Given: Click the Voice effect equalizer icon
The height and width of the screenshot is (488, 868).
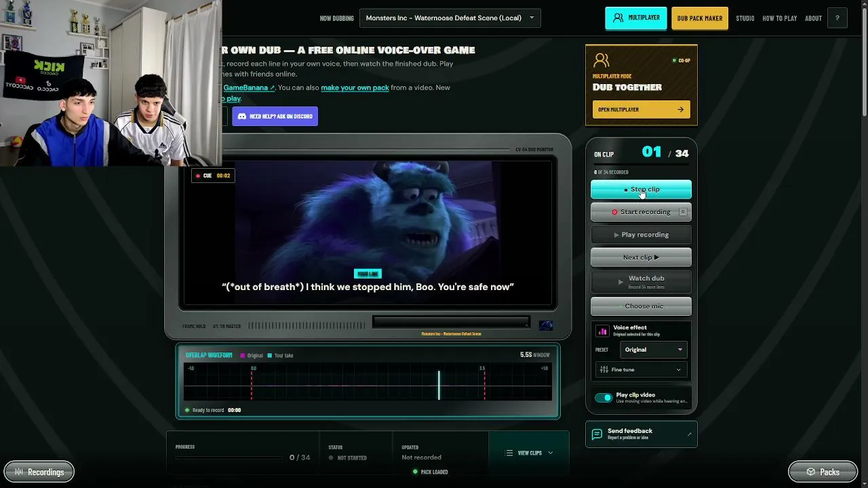Looking at the screenshot, I should [602, 331].
